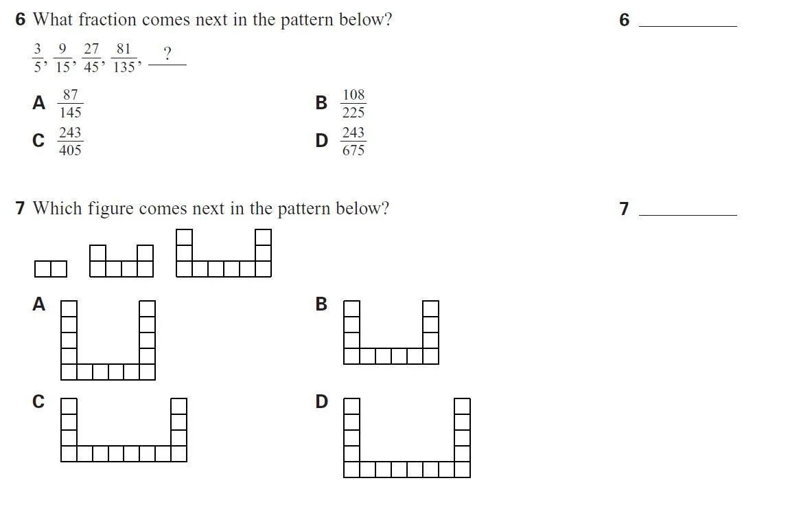
Task: Choose answer D fraction 243 over 675
Action: click(353, 141)
